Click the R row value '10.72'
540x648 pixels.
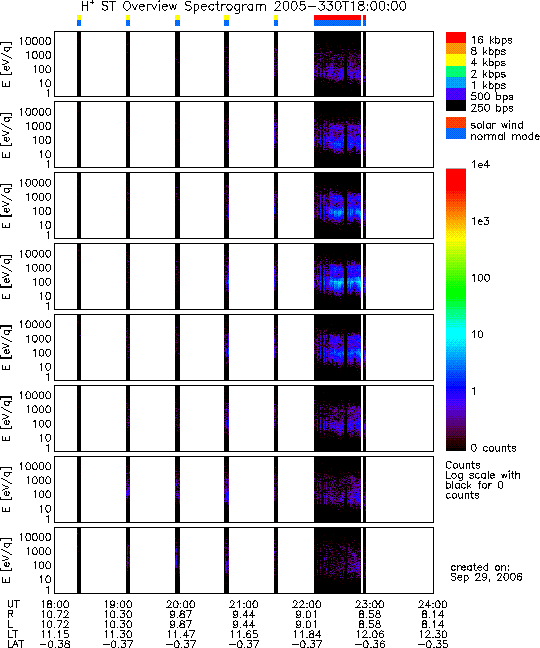pos(55,614)
